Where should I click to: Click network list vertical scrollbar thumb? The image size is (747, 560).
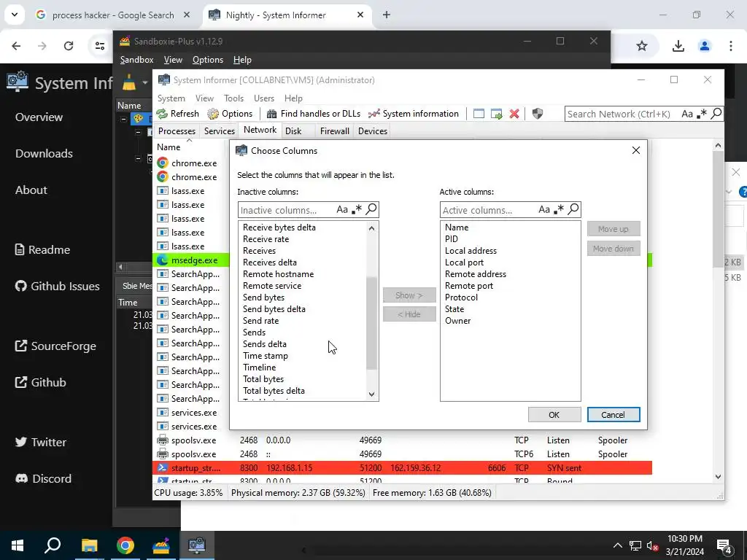pos(718,209)
